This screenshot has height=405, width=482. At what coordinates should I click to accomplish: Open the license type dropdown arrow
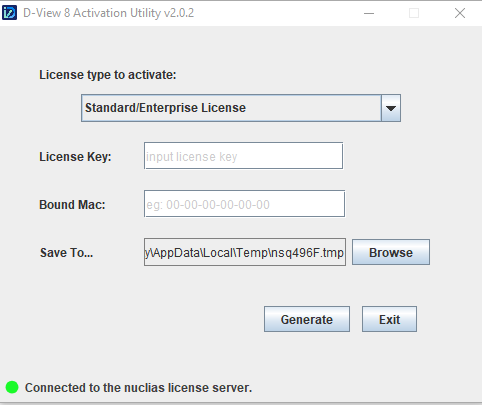(x=391, y=108)
